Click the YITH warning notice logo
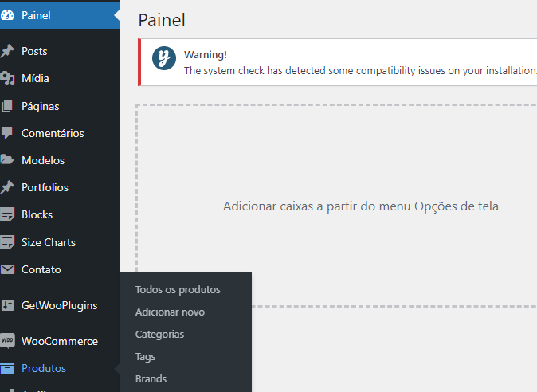The height and width of the screenshot is (392, 537). pyautogui.click(x=164, y=59)
